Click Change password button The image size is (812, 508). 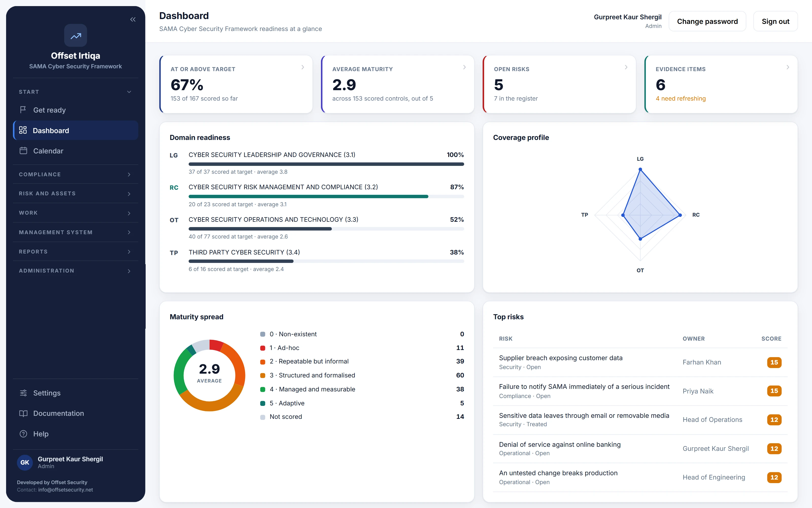coord(707,21)
